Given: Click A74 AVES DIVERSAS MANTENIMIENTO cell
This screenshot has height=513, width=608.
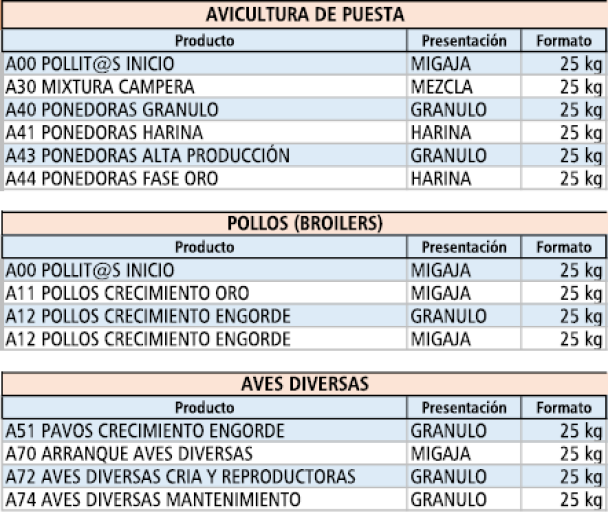Looking at the screenshot, I should [x=153, y=499].
